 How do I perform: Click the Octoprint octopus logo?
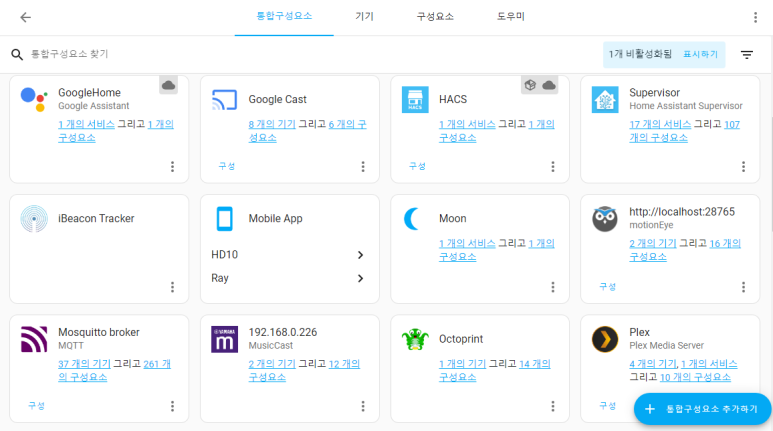[415, 339]
